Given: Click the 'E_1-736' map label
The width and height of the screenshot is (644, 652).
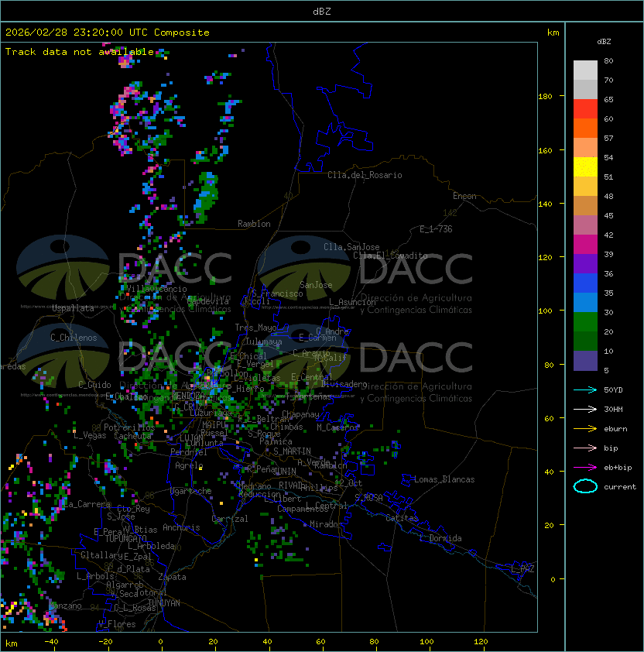Looking at the screenshot, I should pyautogui.click(x=436, y=229).
